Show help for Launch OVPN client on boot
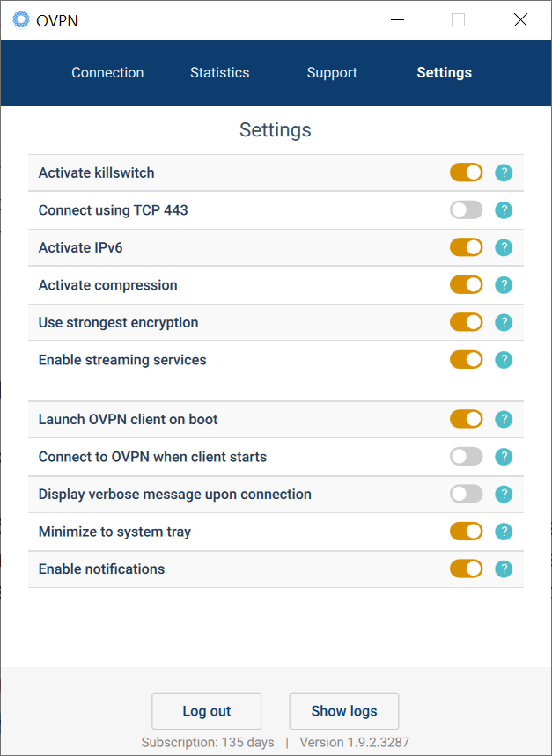This screenshot has width=552, height=756. (x=504, y=419)
